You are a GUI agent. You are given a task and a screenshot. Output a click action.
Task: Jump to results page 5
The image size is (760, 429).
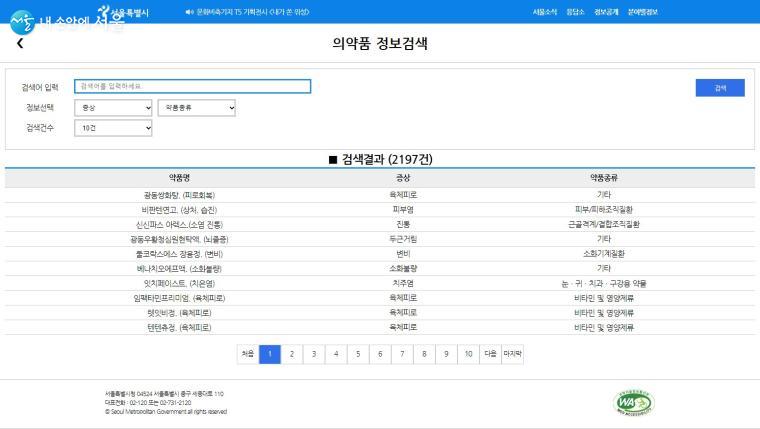358,354
